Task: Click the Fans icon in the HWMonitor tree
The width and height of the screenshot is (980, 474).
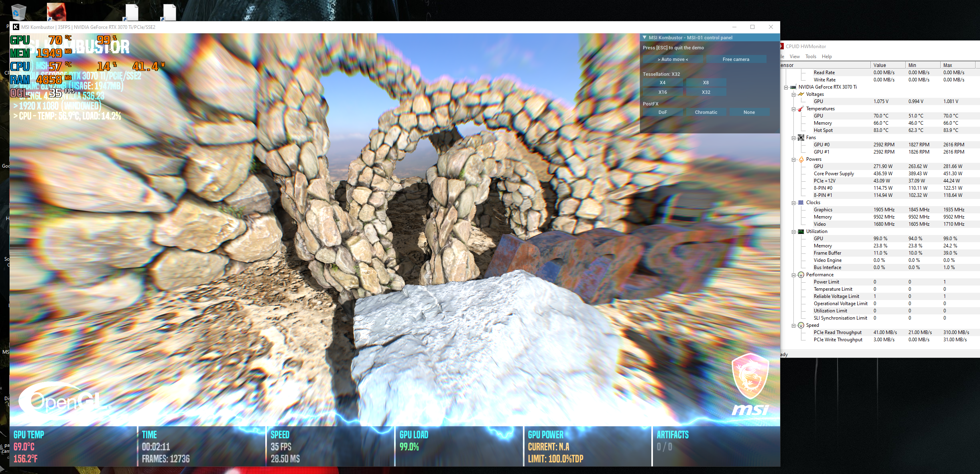Action: [x=801, y=138]
